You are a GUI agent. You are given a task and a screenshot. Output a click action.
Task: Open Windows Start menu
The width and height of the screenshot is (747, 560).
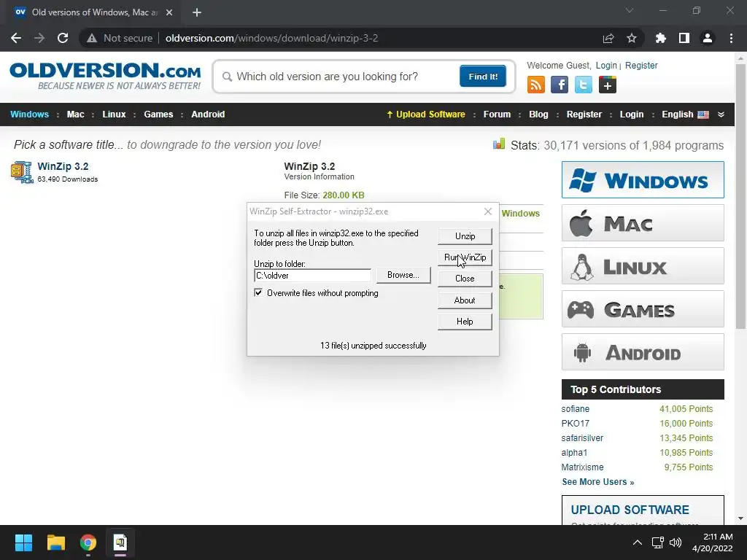pos(23,542)
